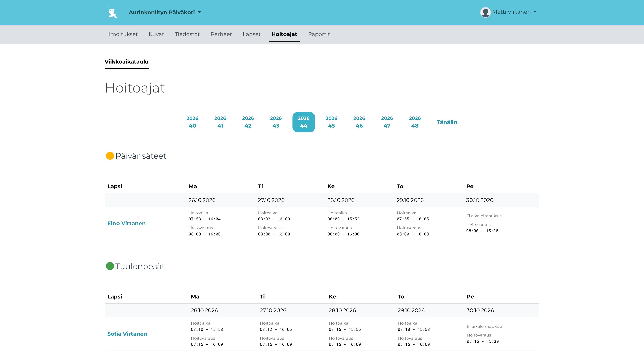
Task: Open the Raportit tab
Action: pyautogui.click(x=319, y=34)
